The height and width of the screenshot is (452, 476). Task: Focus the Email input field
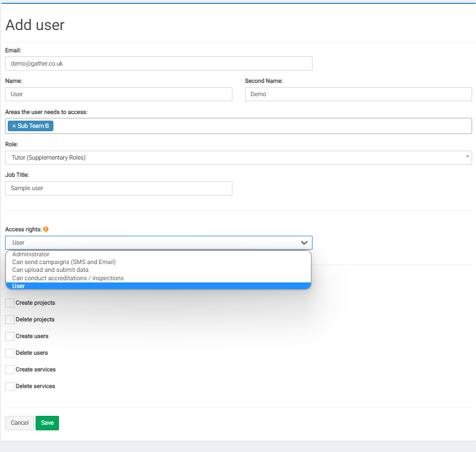coord(158,63)
